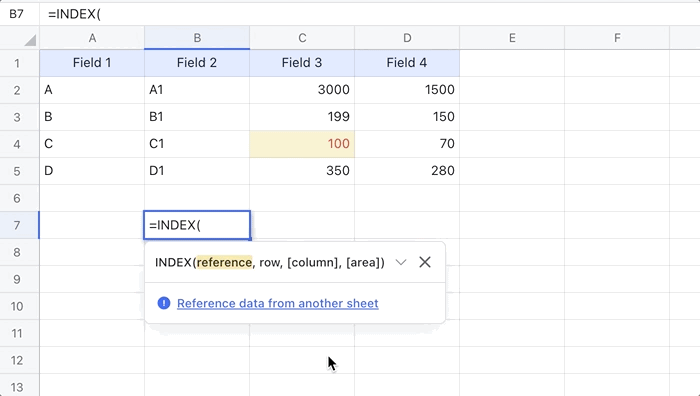Viewport: 700px width, 396px height.
Task: Click the 'reference' argument in the syntax hint
Action: (x=225, y=263)
